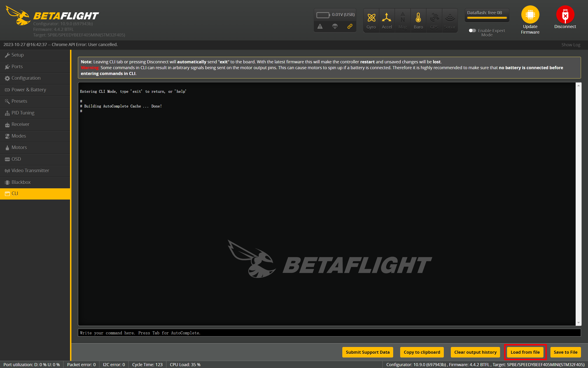Click the 'Packet error: 0' status text

(81, 364)
